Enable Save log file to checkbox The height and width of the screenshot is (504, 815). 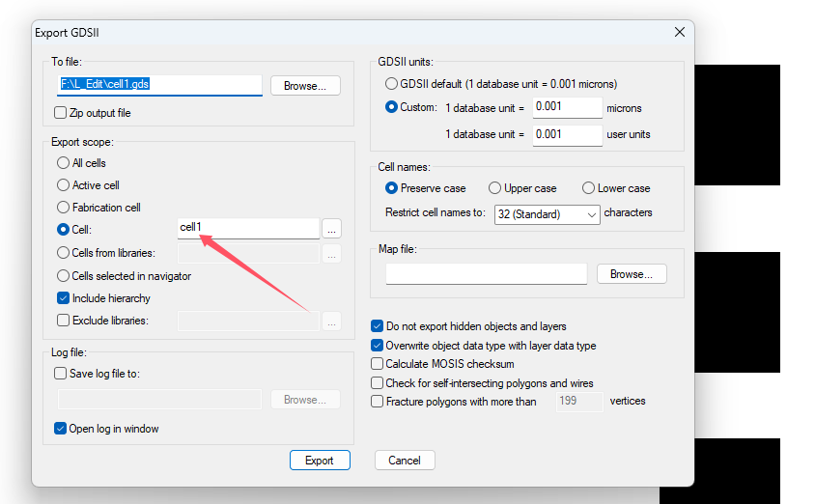point(62,374)
